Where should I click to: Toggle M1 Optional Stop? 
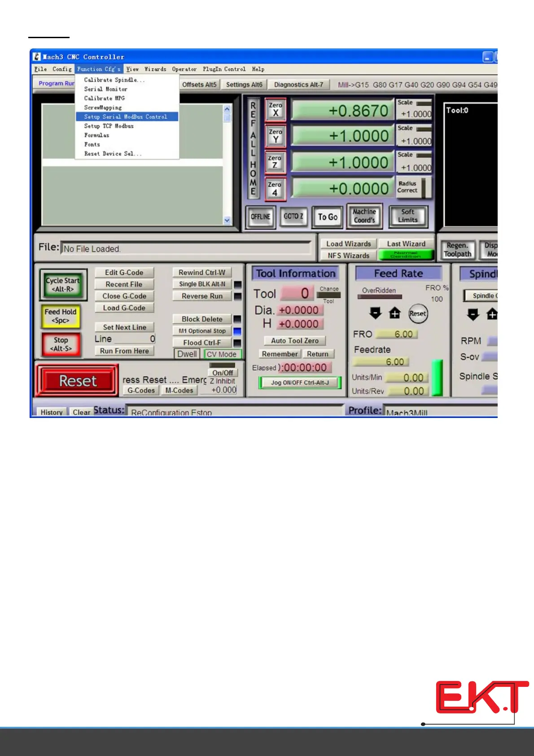202,331
